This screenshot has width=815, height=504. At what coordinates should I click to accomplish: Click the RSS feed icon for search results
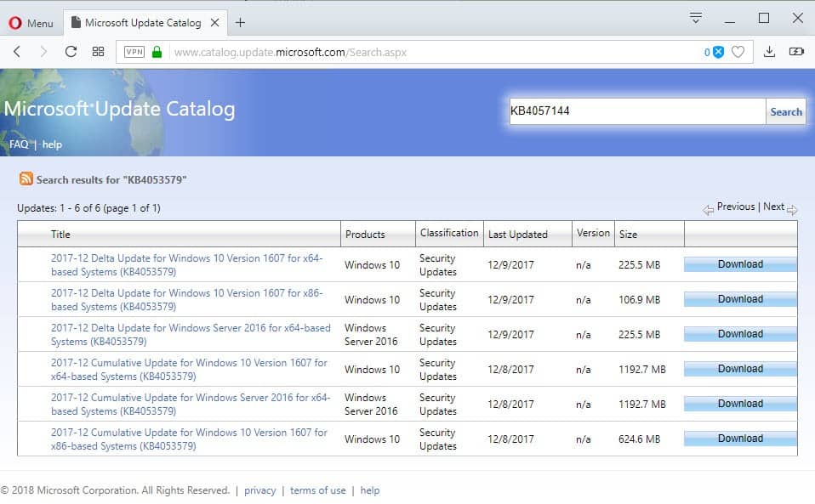coord(26,179)
